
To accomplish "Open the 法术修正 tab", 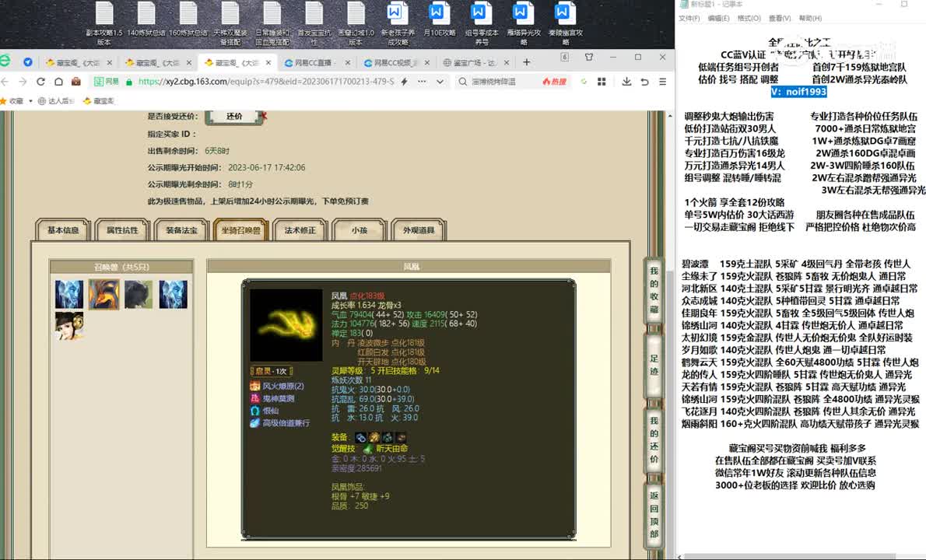I will [300, 230].
